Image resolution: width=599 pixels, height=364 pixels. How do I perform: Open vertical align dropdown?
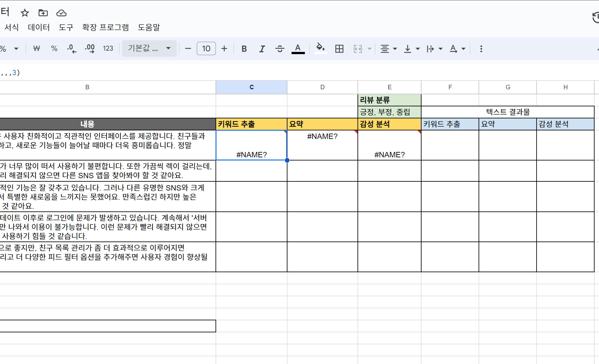412,49
